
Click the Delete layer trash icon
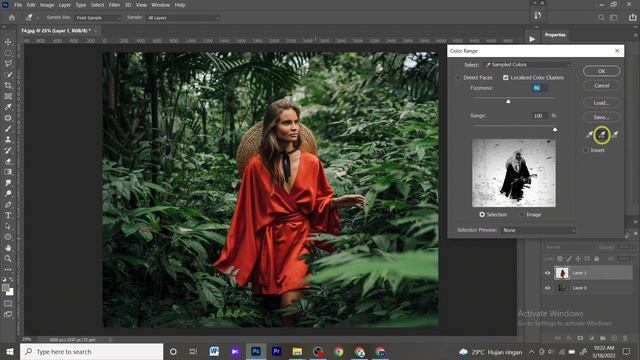click(625, 338)
